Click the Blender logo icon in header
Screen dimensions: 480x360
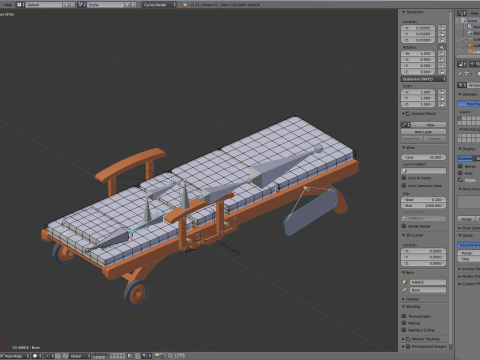pyautogui.click(x=185, y=5)
